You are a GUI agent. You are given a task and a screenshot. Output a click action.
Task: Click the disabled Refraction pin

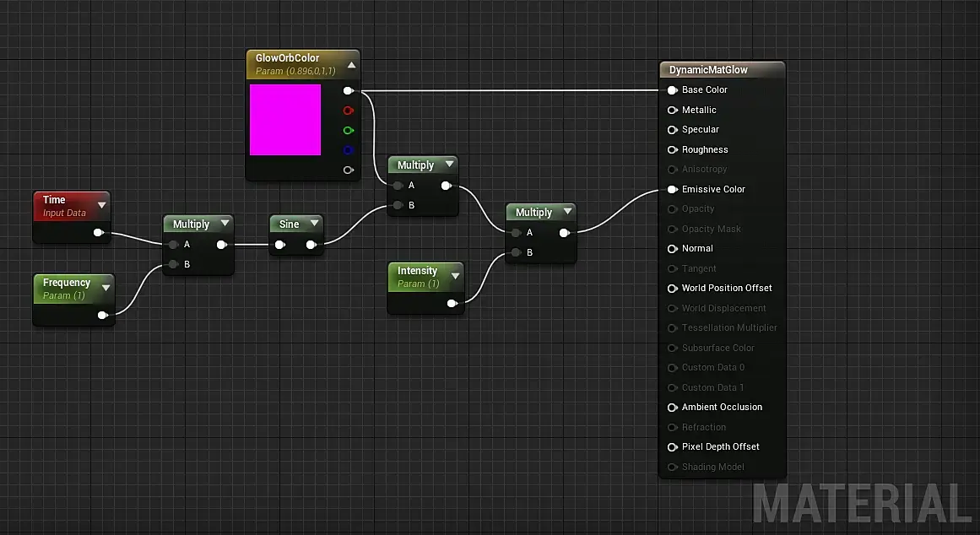[x=673, y=428]
